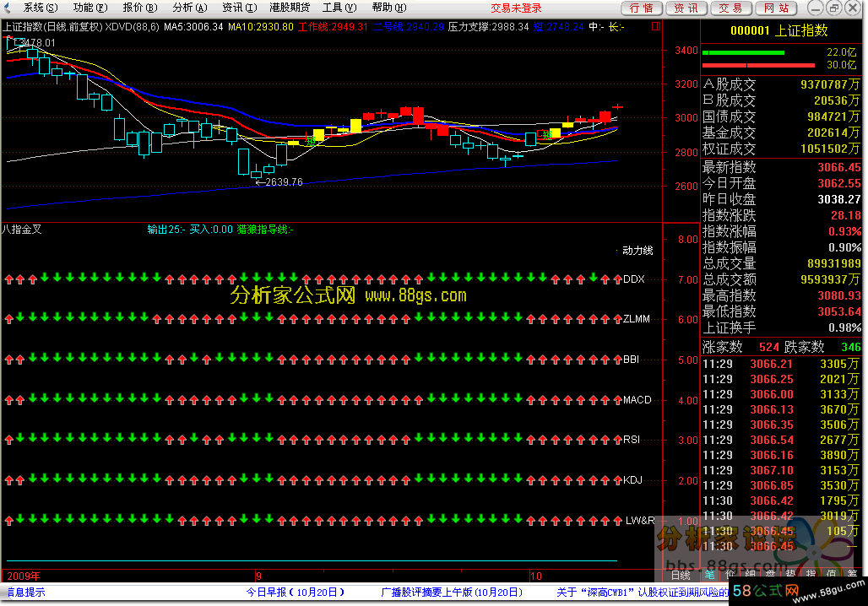This screenshot has width=868, height=606.
Task: Restore the application window size
Action: pos(833,8)
